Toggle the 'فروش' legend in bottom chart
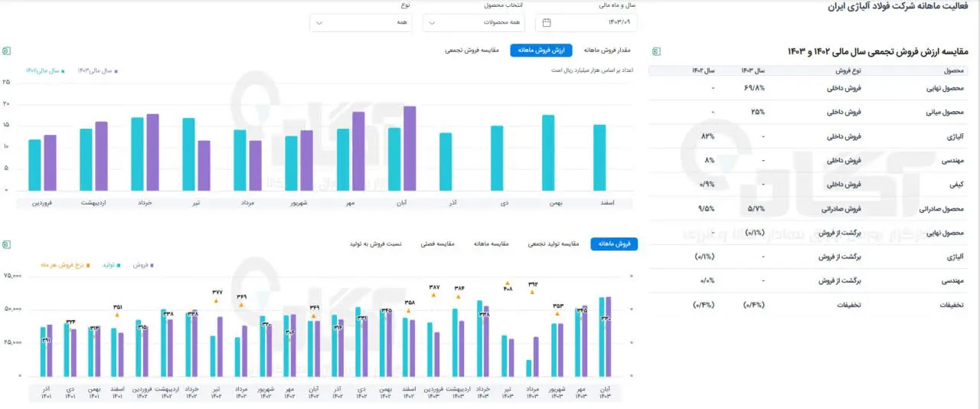The width and height of the screenshot is (980, 409). pyautogui.click(x=143, y=264)
